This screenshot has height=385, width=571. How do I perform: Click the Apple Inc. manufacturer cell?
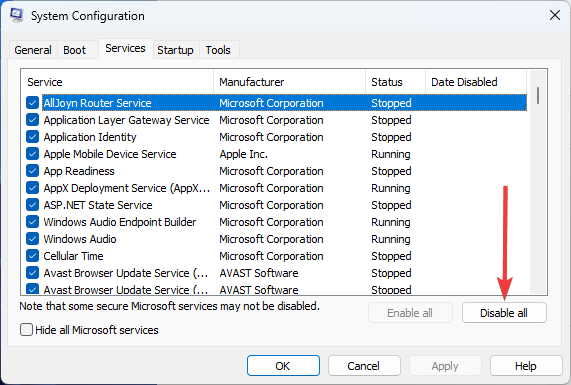point(244,154)
